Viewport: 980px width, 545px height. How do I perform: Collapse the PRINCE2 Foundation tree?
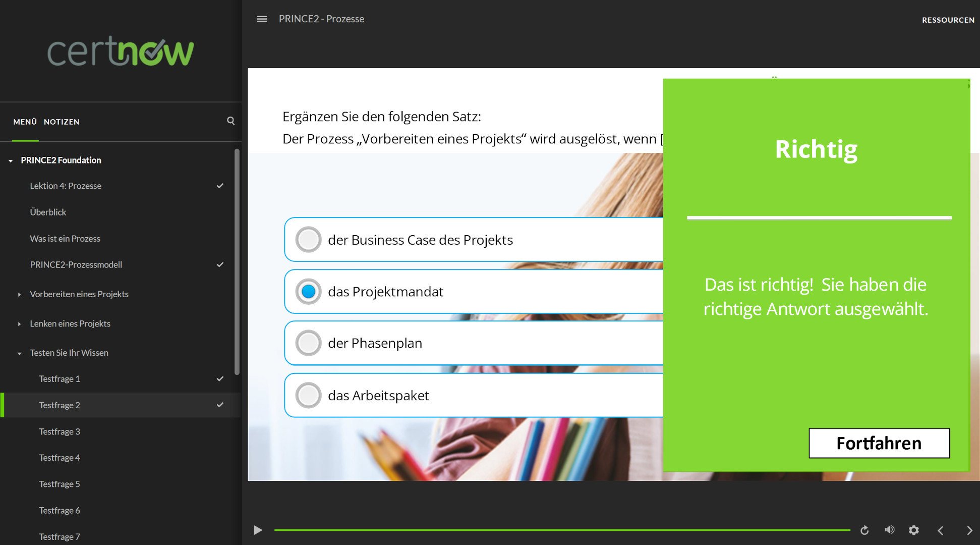click(11, 160)
